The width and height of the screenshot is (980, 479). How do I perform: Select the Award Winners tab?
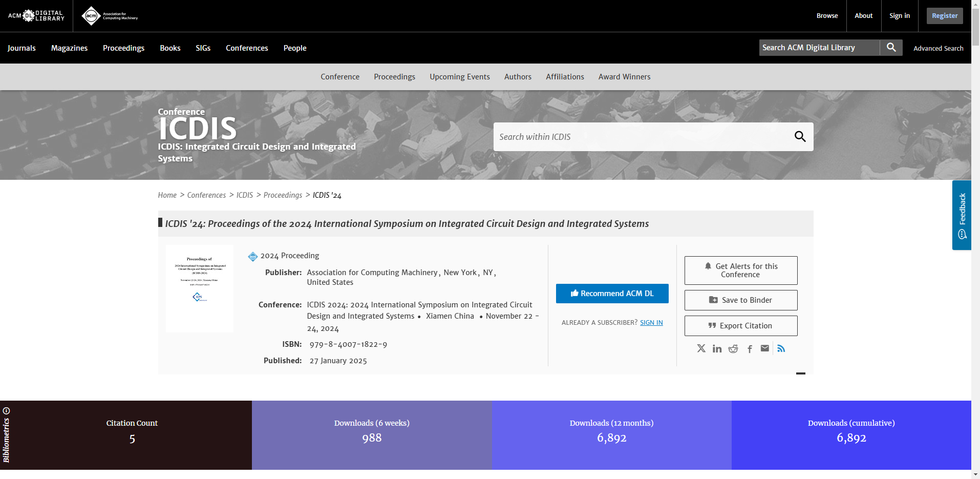(x=624, y=77)
